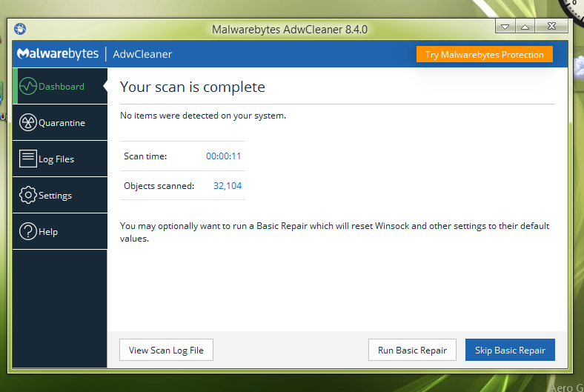
Task: Click the Log Files document icon
Action: pyautogui.click(x=28, y=159)
